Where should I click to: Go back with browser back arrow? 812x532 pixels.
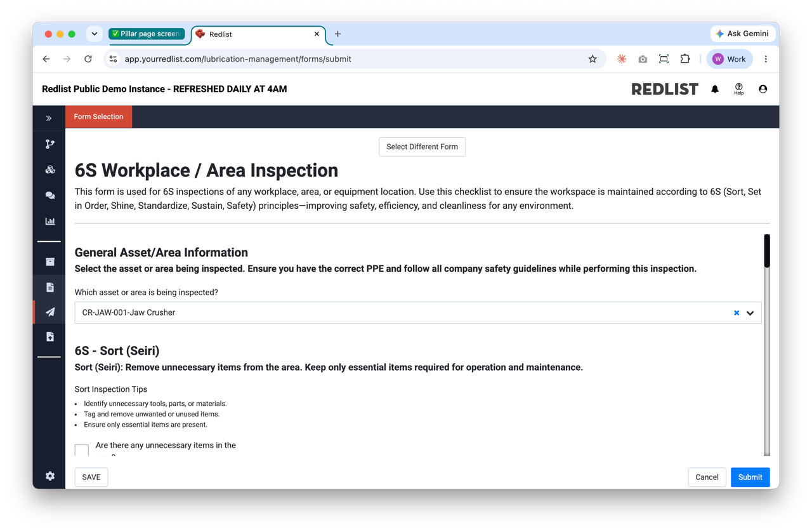coord(46,59)
